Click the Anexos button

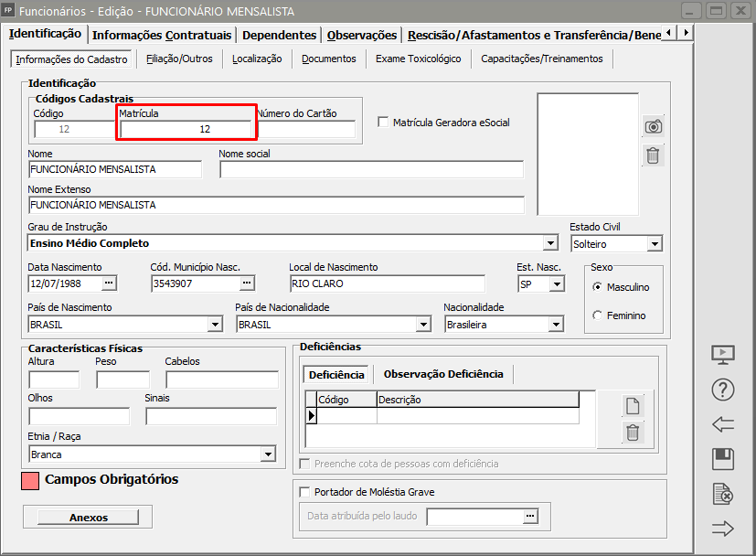[x=89, y=518]
